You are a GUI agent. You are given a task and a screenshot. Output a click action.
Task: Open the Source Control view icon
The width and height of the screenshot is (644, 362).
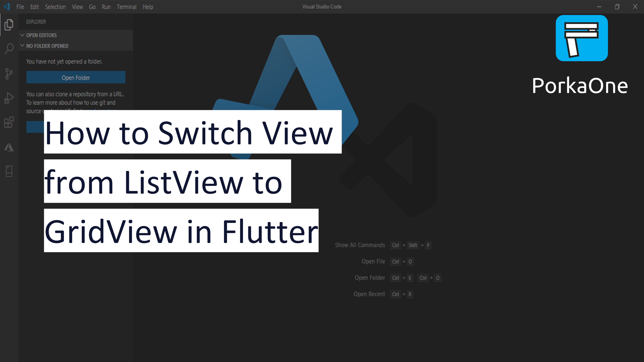click(9, 74)
